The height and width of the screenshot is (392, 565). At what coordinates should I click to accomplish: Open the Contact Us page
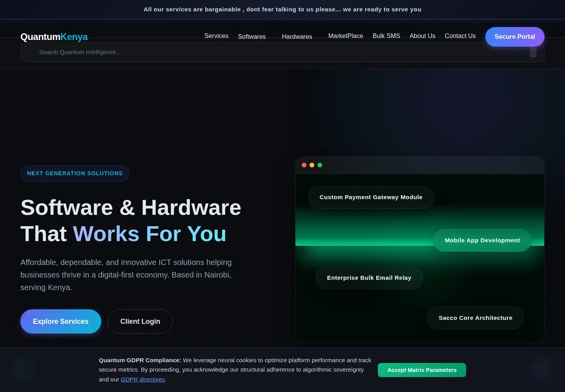coord(460,36)
